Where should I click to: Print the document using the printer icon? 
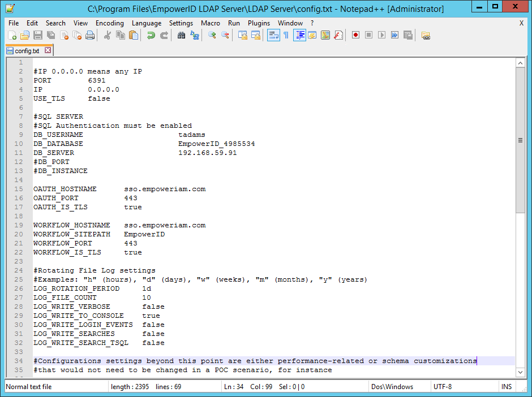pyautogui.click(x=90, y=36)
